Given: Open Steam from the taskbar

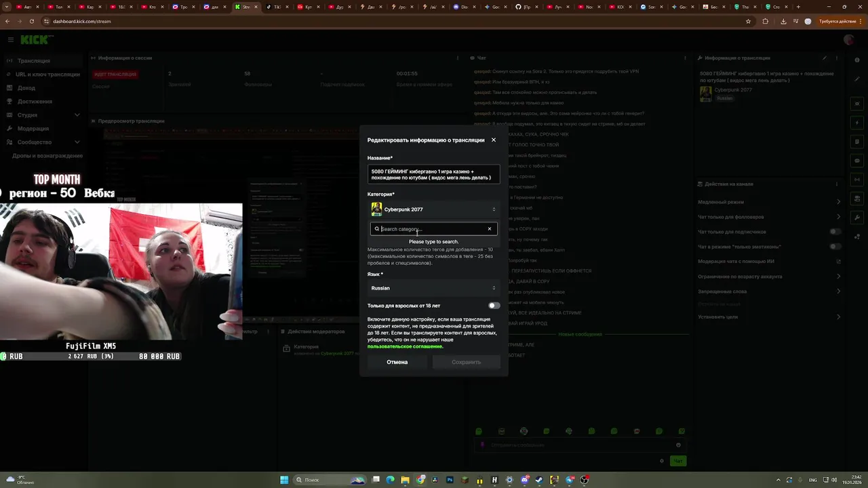Looking at the screenshot, I should point(539,480).
